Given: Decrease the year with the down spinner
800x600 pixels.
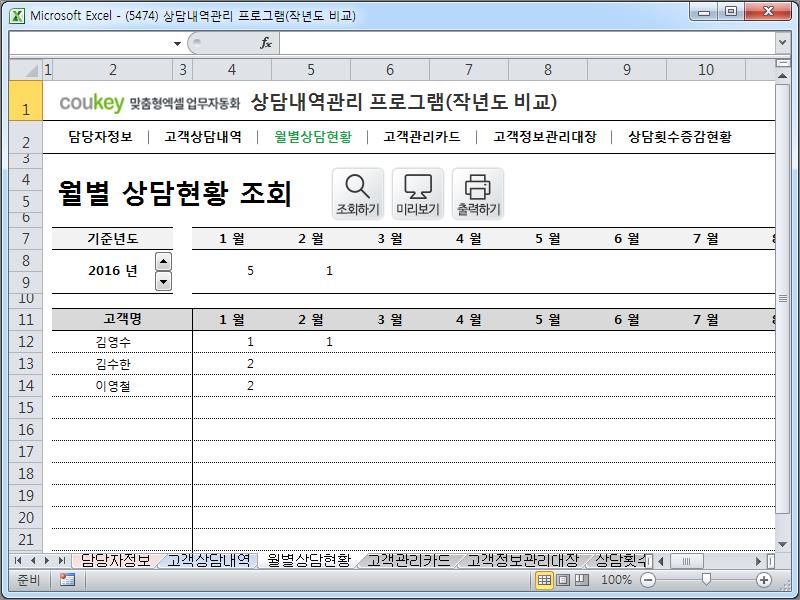Looking at the screenshot, I should (163, 281).
